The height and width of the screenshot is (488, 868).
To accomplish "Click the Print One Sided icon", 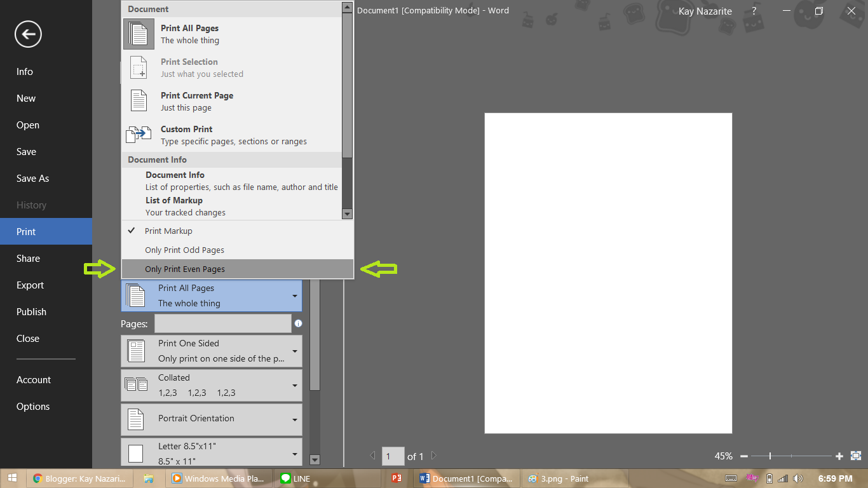I will pos(138,350).
